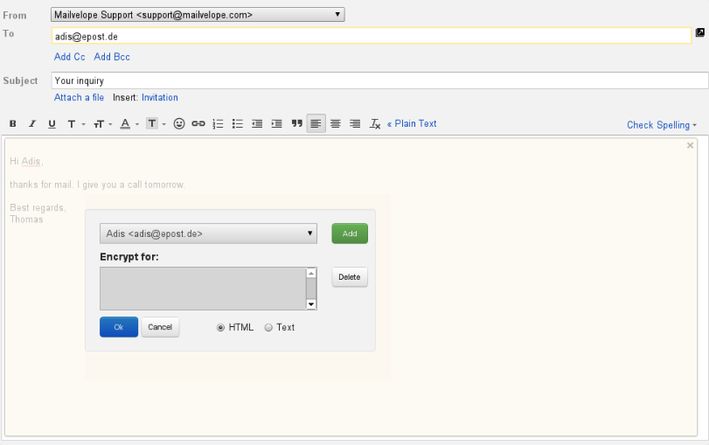Insert an emoticon
Image resolution: width=709 pixels, height=445 pixels.
(179, 123)
